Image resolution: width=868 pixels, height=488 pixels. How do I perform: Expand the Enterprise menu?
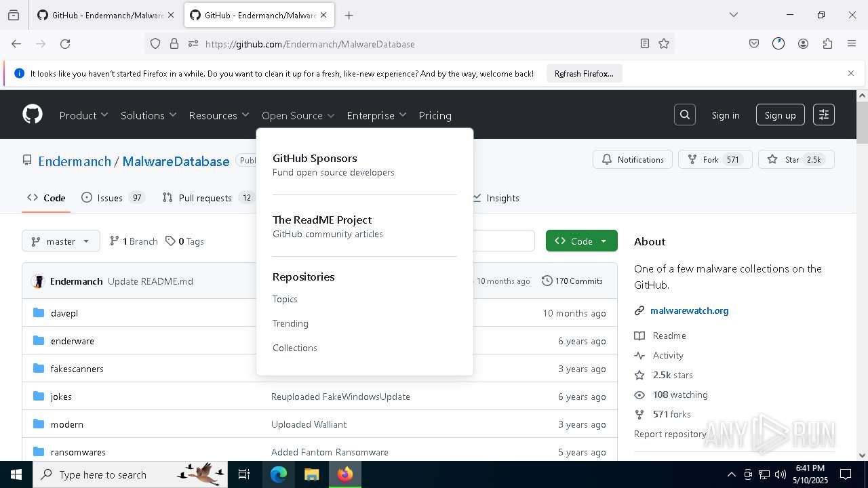(x=376, y=115)
